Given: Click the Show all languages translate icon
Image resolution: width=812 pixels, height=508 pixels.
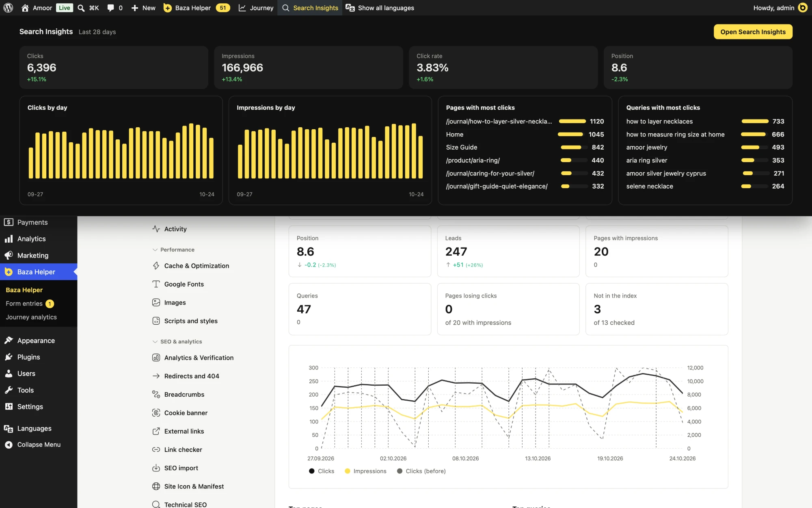Looking at the screenshot, I should [x=350, y=8].
